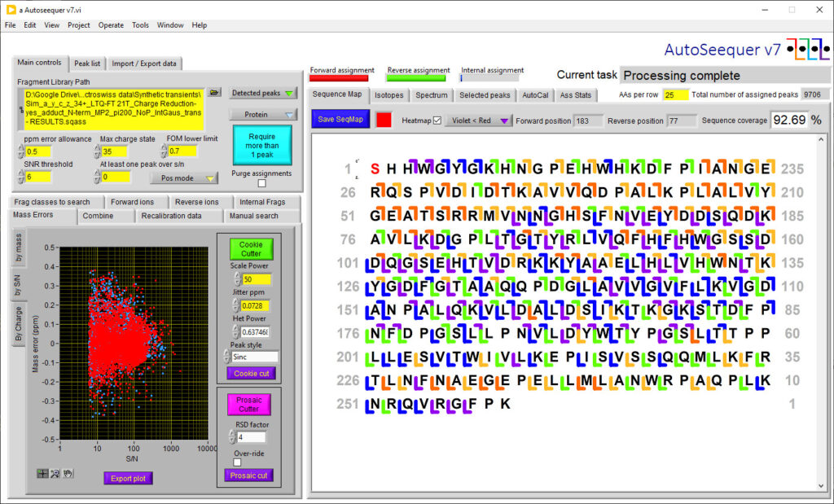
Task: Click the Export plot button
Action: click(128, 479)
